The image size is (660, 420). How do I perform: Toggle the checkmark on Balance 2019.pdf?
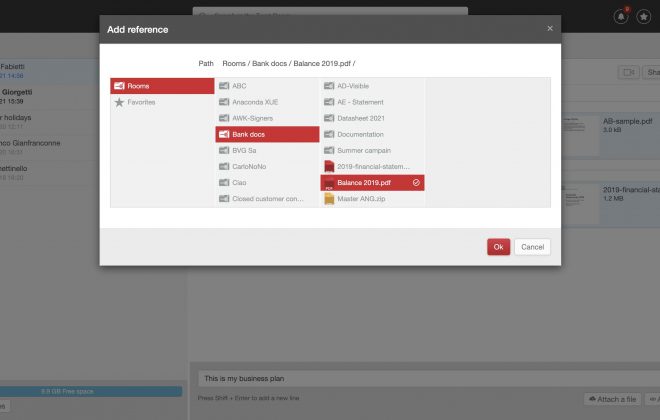(416, 182)
